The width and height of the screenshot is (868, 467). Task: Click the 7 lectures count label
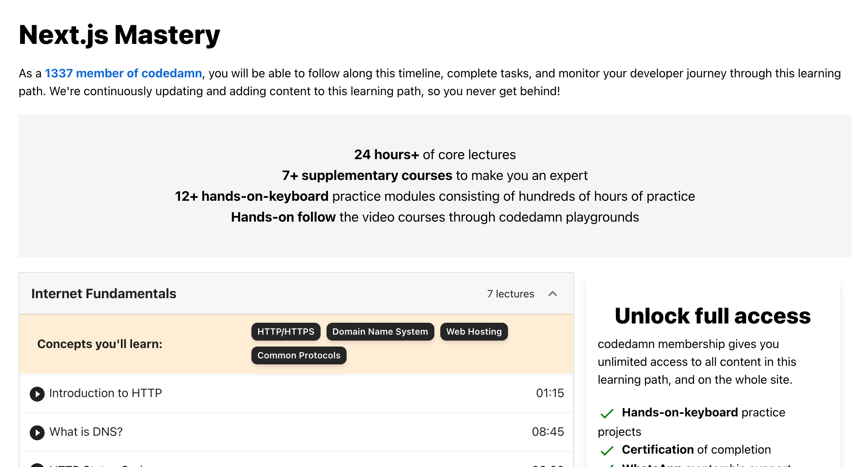[510, 294]
